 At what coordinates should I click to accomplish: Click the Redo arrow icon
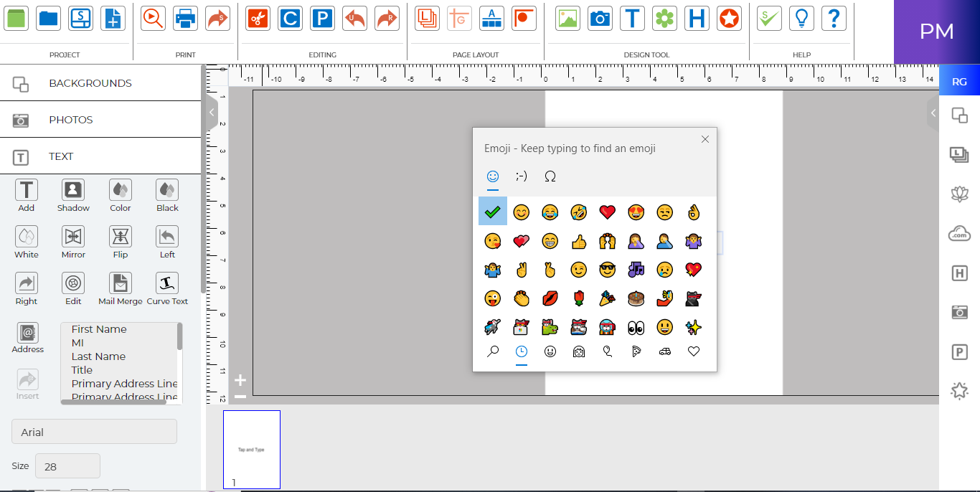pos(387,18)
